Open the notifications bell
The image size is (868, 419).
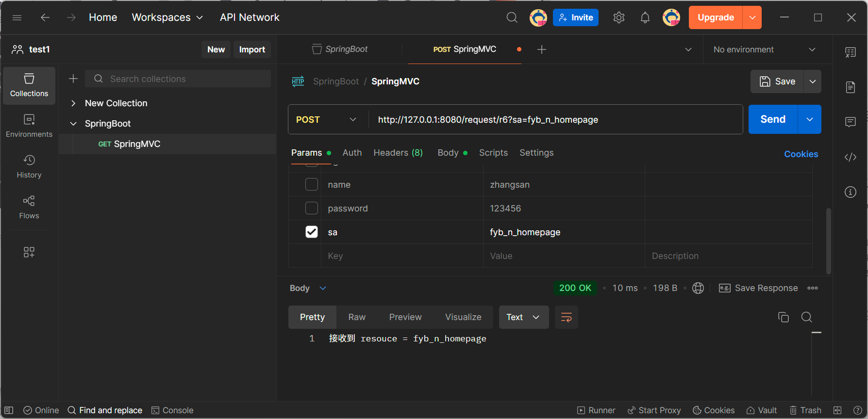click(645, 18)
